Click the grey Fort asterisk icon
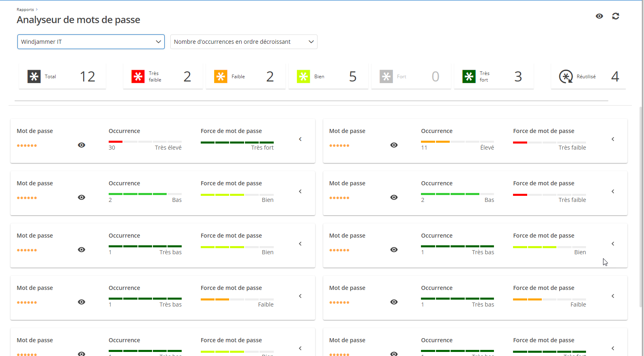This screenshot has width=644, height=356. point(386,77)
